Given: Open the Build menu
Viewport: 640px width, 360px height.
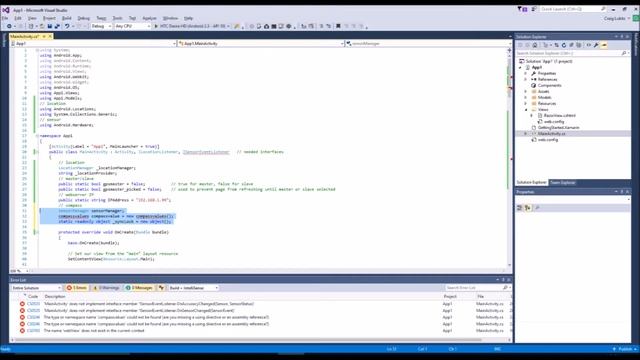Looking at the screenshot, I should 67,18.
